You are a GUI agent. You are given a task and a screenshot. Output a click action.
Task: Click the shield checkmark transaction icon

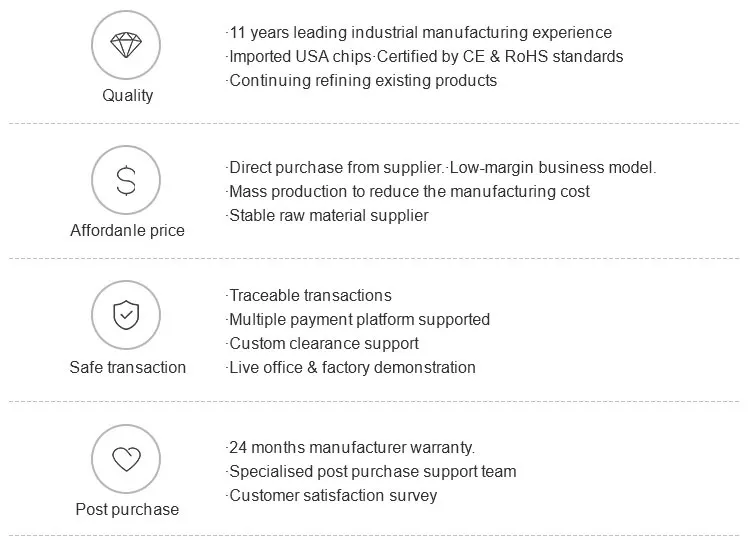pyautogui.click(x=126, y=315)
